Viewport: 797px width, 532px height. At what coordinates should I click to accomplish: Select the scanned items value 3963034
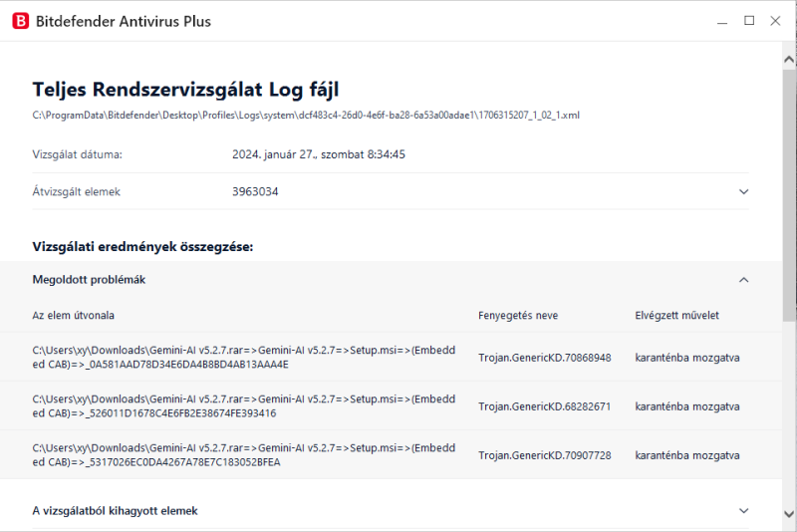coord(255,191)
